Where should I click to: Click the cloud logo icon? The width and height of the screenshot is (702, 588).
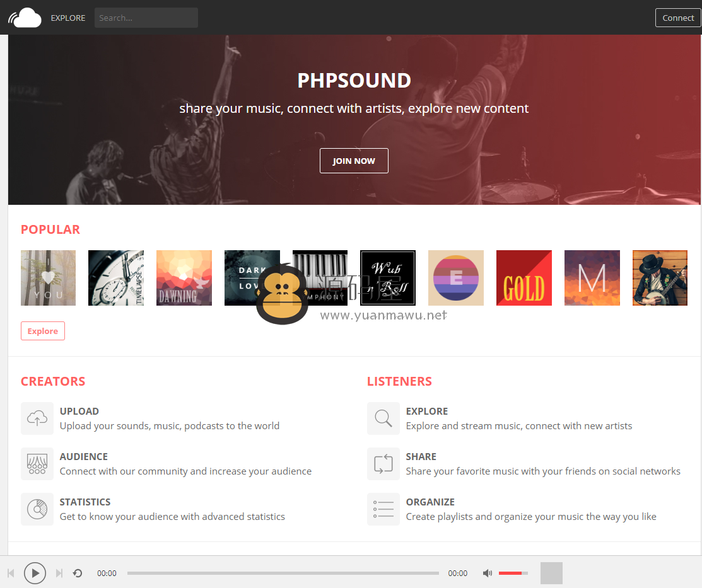point(25,18)
